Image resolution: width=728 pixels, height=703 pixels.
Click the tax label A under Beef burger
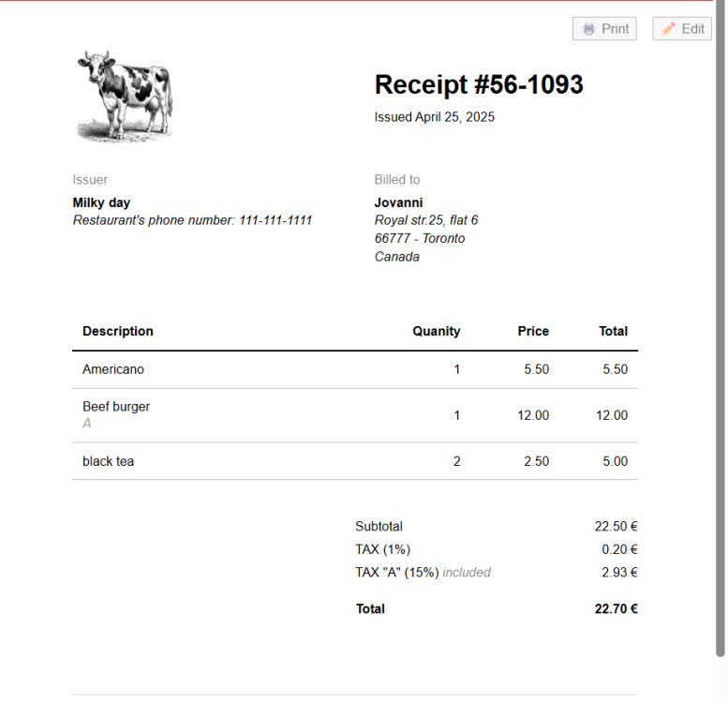click(x=87, y=424)
